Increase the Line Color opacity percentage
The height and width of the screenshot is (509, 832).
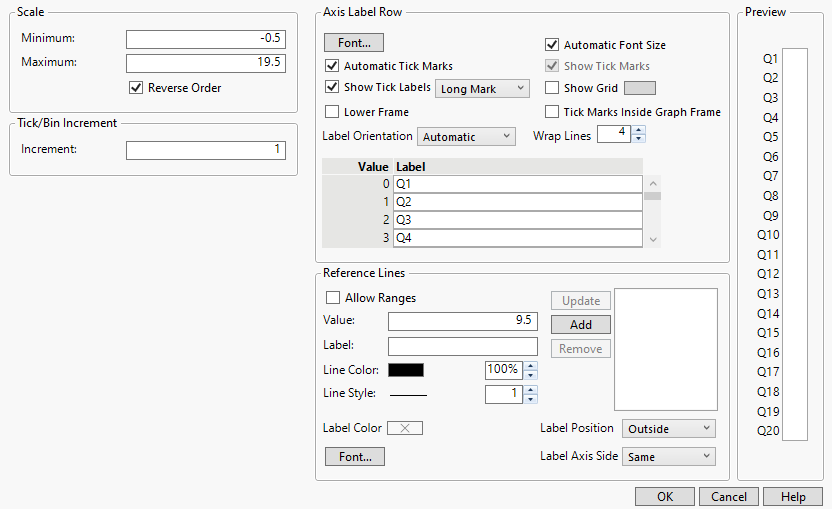pyautogui.click(x=530, y=365)
